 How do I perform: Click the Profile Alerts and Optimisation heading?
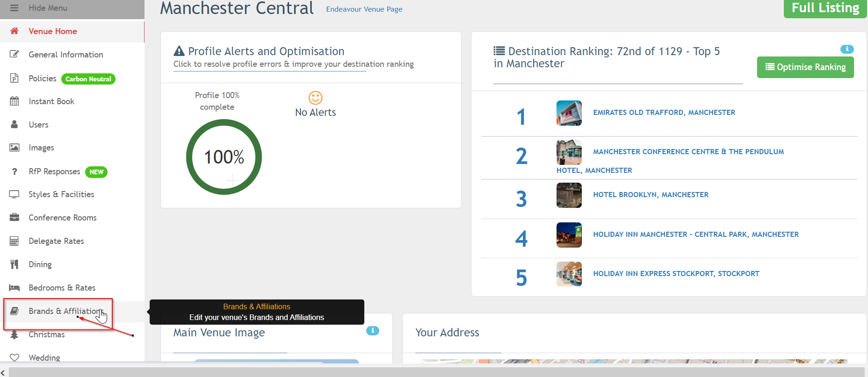pos(266,51)
